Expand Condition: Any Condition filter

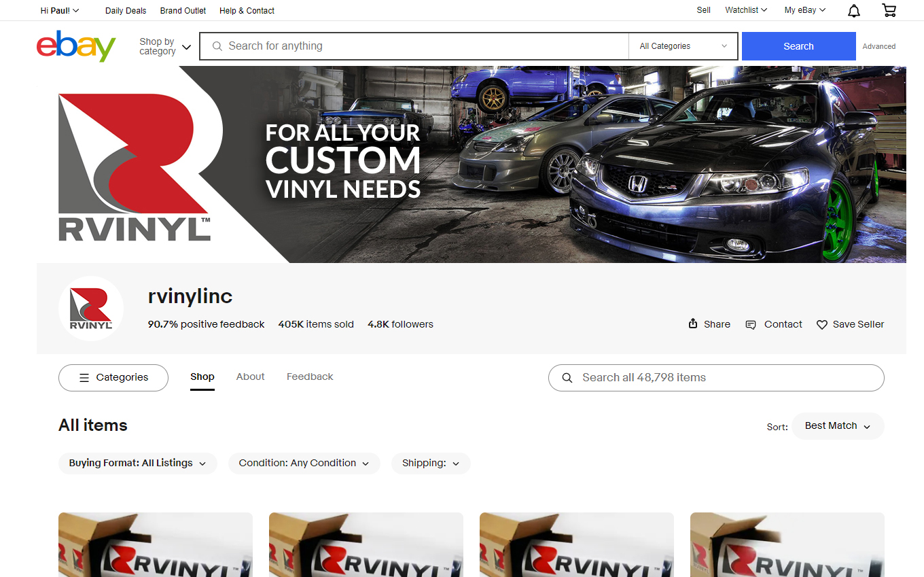click(304, 464)
